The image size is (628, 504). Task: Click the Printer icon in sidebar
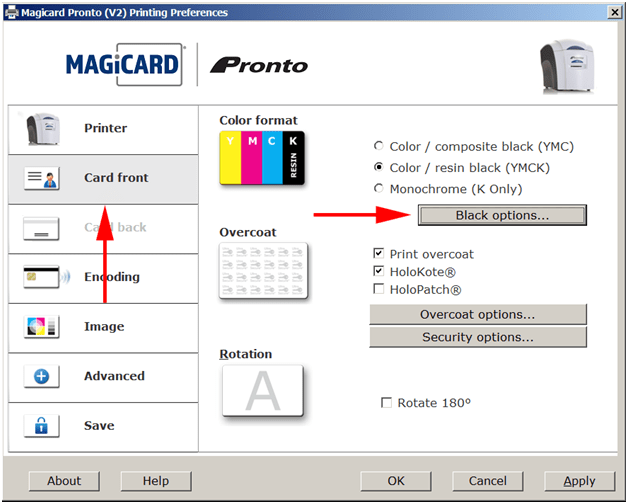click(x=43, y=129)
